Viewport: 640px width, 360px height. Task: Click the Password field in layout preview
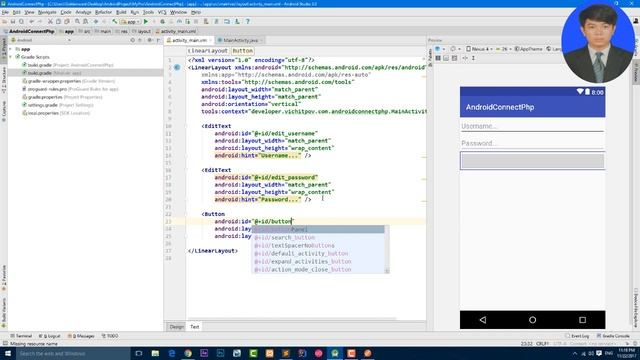pyautogui.click(x=532, y=143)
